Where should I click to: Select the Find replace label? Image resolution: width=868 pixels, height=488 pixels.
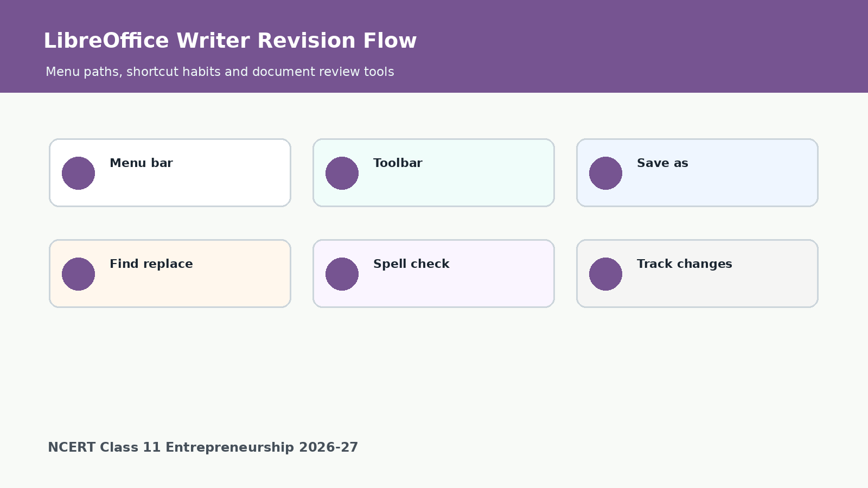tap(151, 264)
